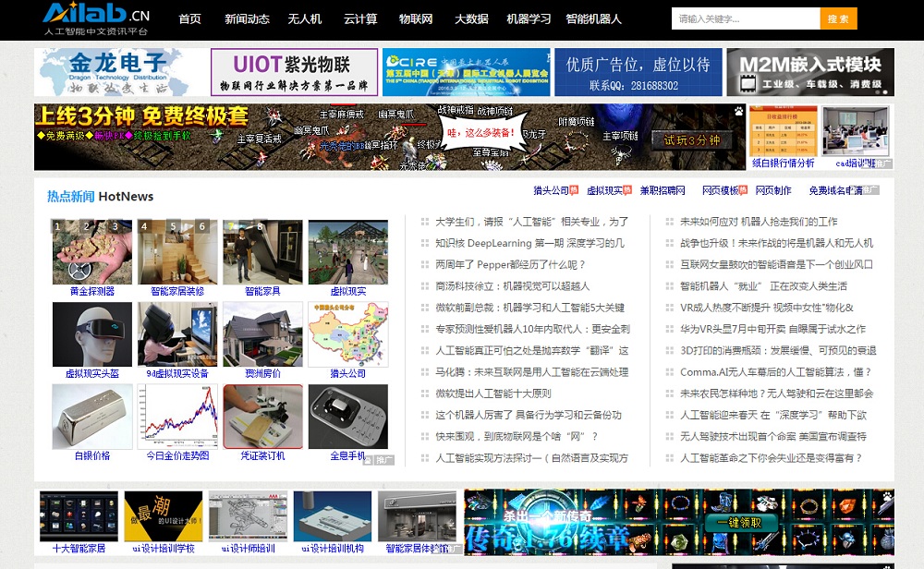Click the 试玩3分钟 button in the game ad
The image size is (924, 569).
[692, 140]
